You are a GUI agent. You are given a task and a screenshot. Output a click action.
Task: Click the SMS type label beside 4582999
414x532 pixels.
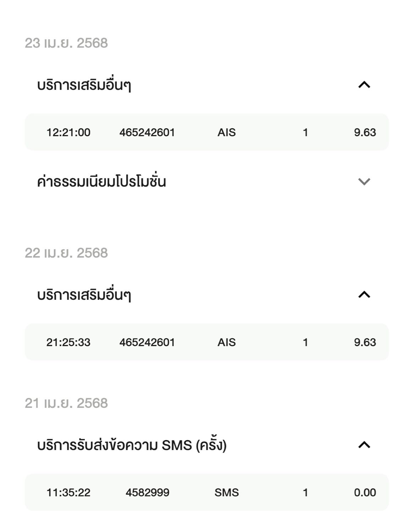(227, 492)
